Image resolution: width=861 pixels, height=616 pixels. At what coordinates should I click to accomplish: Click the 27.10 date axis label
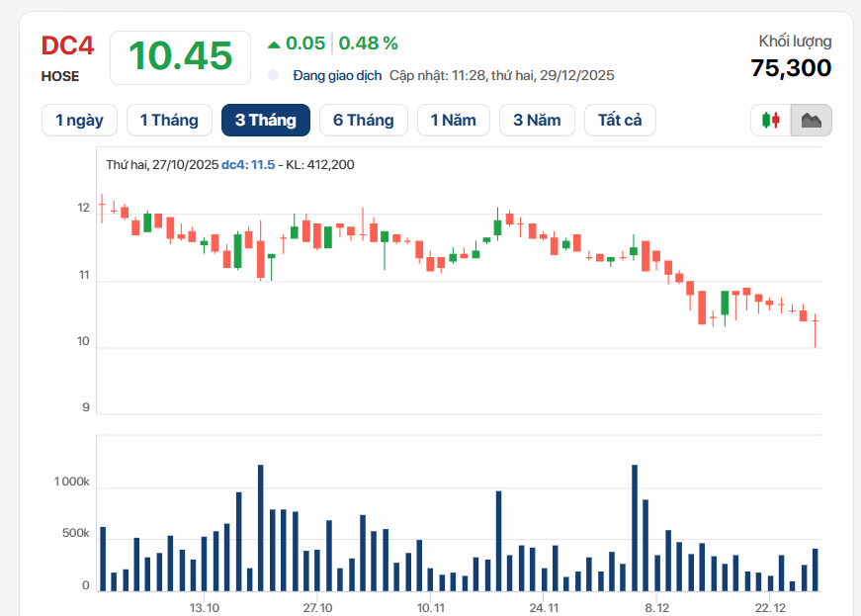tap(317, 607)
